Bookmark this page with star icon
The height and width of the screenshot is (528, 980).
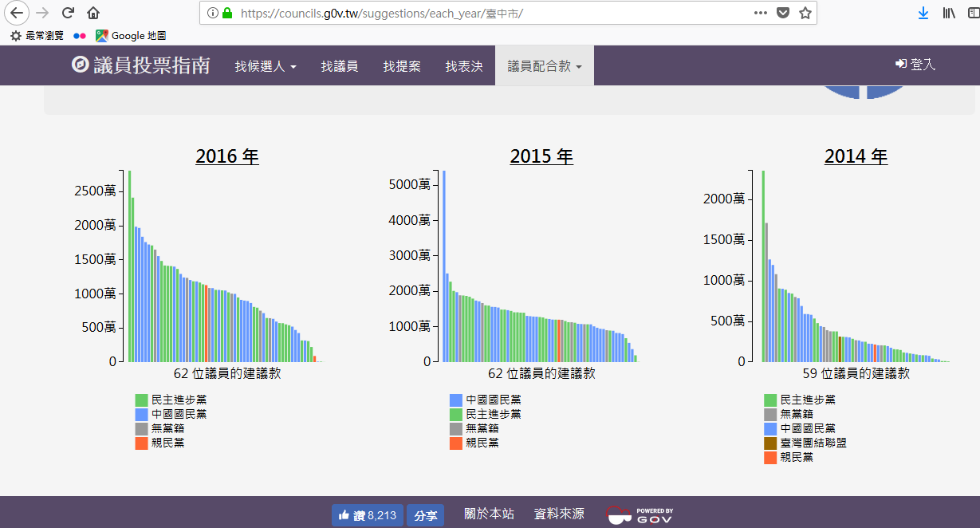[x=805, y=13]
